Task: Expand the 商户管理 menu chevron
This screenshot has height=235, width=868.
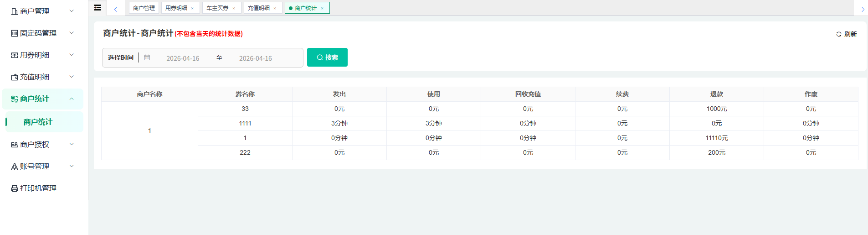Action: click(72, 11)
